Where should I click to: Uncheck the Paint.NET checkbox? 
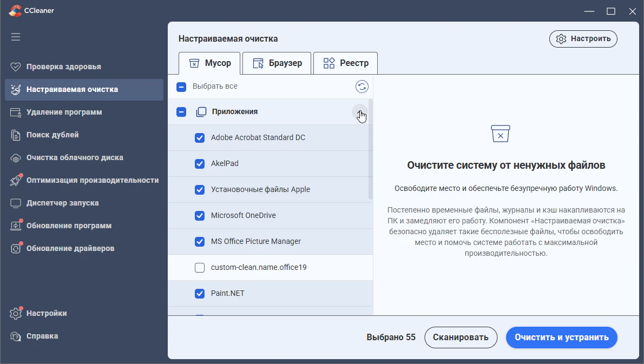tap(200, 293)
